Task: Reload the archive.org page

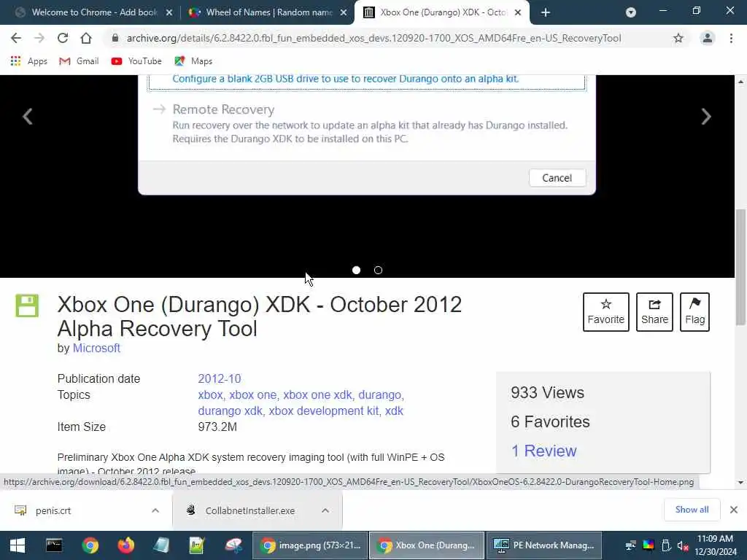Action: (63, 38)
